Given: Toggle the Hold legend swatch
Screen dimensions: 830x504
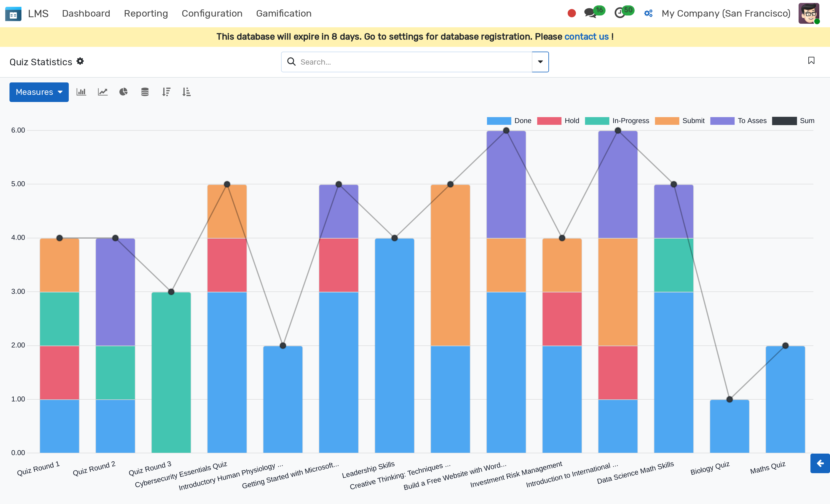Looking at the screenshot, I should click(x=549, y=121).
